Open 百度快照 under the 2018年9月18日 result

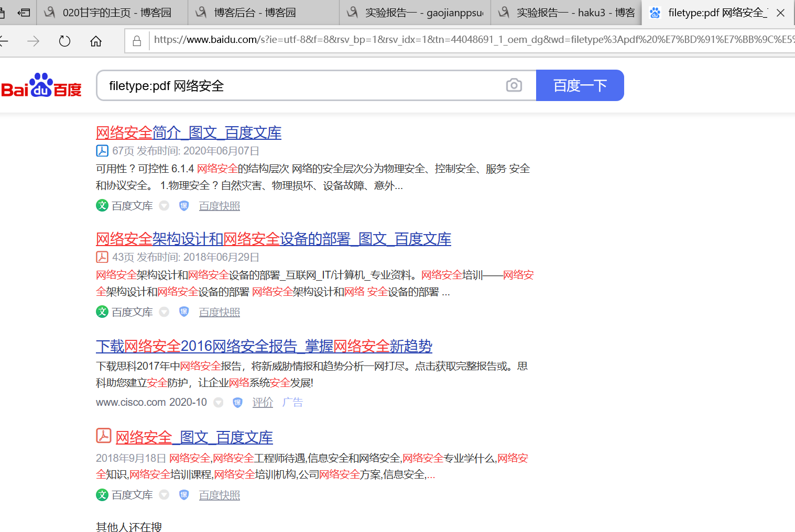[220, 495]
